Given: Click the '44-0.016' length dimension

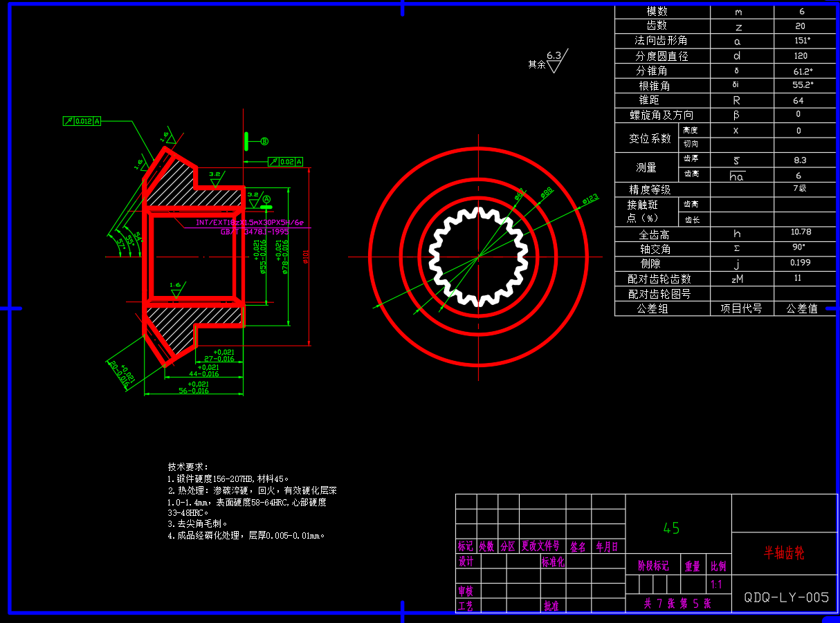Looking at the screenshot, I should [203, 371].
